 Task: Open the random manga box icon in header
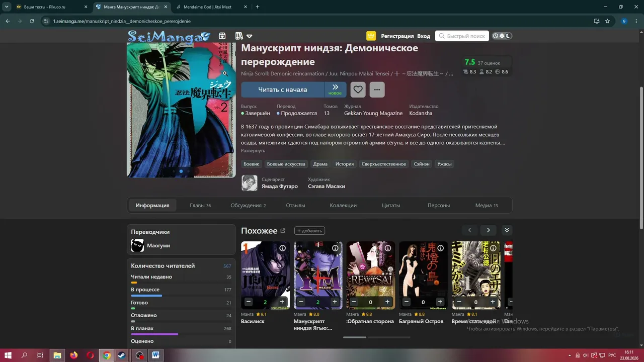222,36
